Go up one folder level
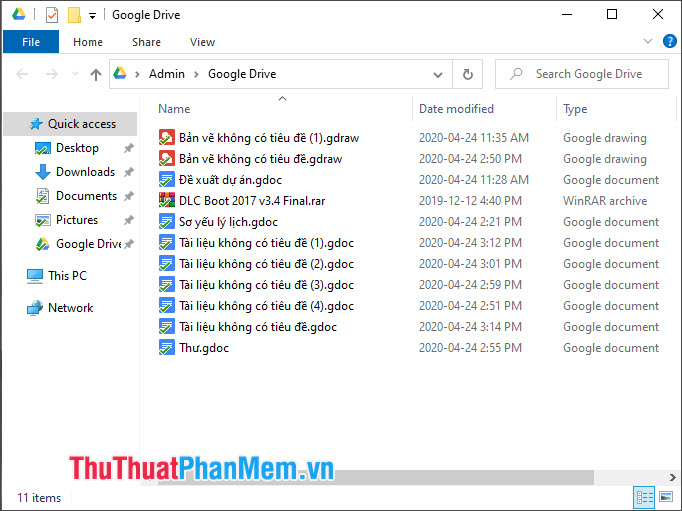Screen dimensions: 682x511 [x=96, y=74]
